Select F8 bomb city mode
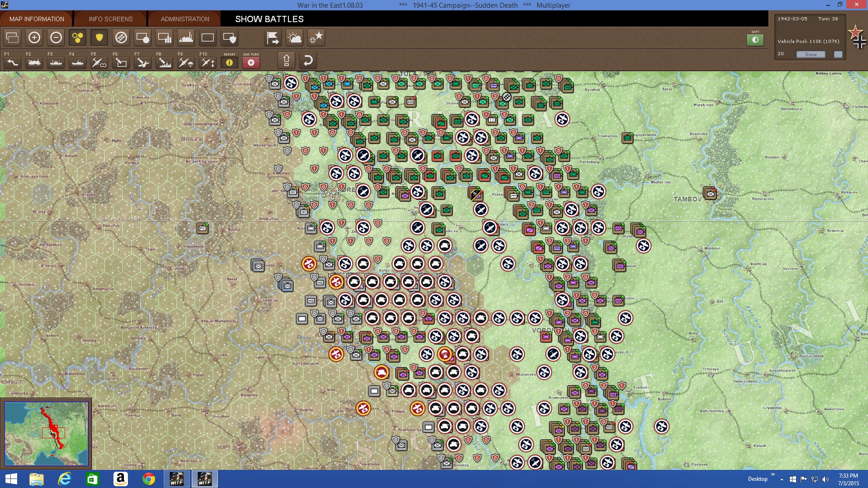The image size is (868, 488). (165, 62)
